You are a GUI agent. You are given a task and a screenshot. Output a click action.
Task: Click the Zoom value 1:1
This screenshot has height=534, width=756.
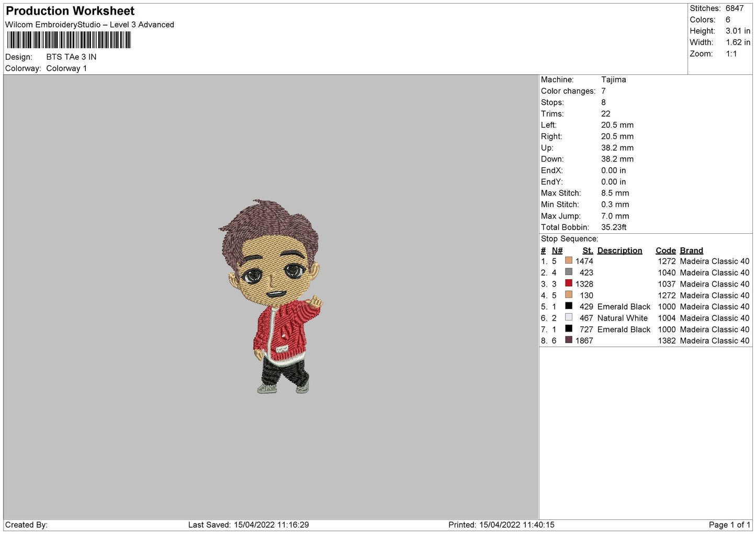(x=731, y=54)
